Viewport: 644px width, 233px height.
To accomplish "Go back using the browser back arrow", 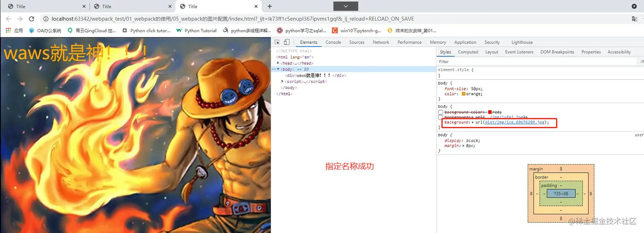I will pyautogui.click(x=8, y=19).
